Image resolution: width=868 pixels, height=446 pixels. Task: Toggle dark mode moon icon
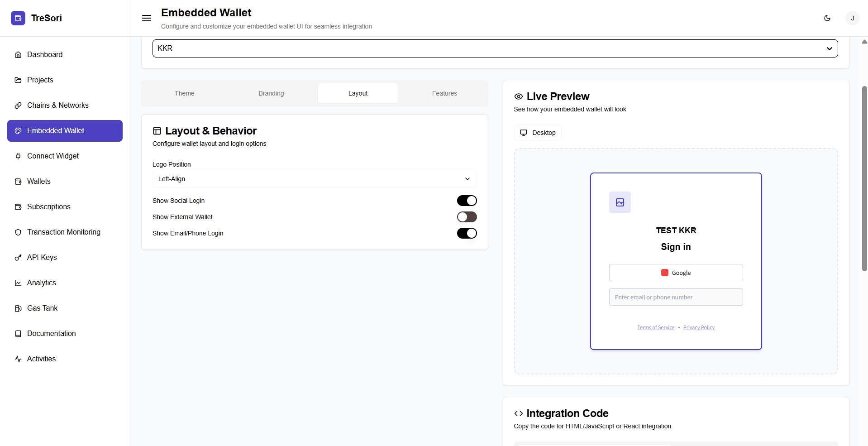827,18
